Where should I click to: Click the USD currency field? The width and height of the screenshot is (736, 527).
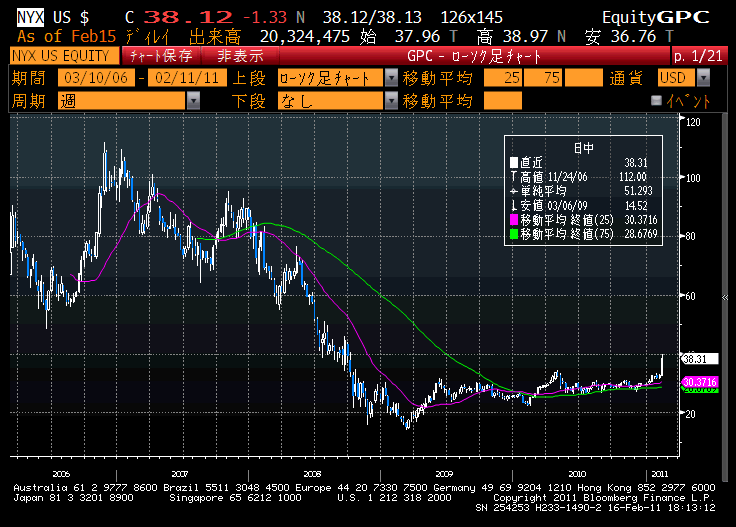pyautogui.click(x=677, y=77)
